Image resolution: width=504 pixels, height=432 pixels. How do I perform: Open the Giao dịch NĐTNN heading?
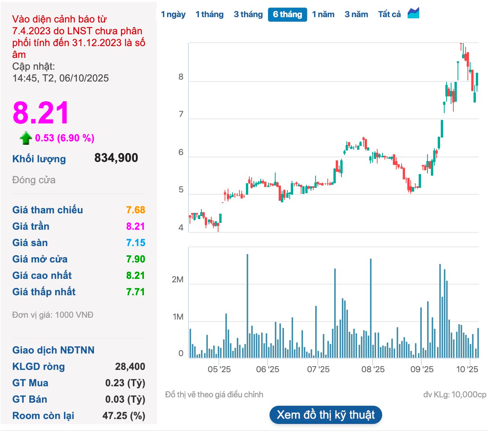tap(53, 350)
